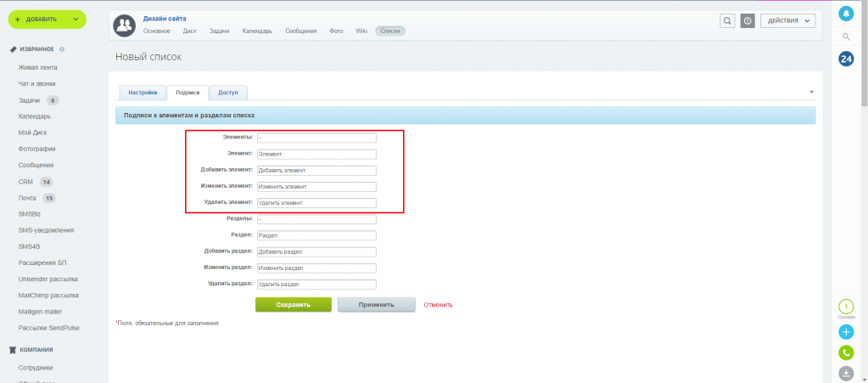868x383 pixels.
Task: Click the Сохранить button
Action: [x=294, y=305]
